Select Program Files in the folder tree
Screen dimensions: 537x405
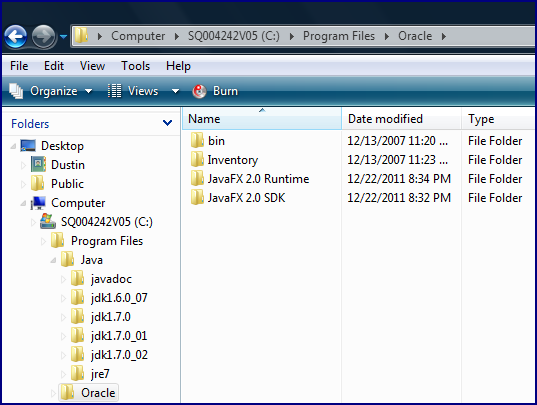tap(107, 241)
